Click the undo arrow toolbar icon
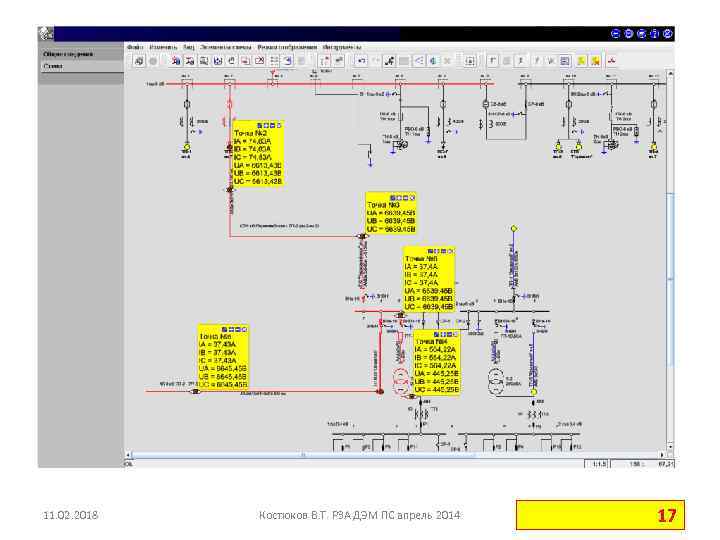 pos(361,61)
